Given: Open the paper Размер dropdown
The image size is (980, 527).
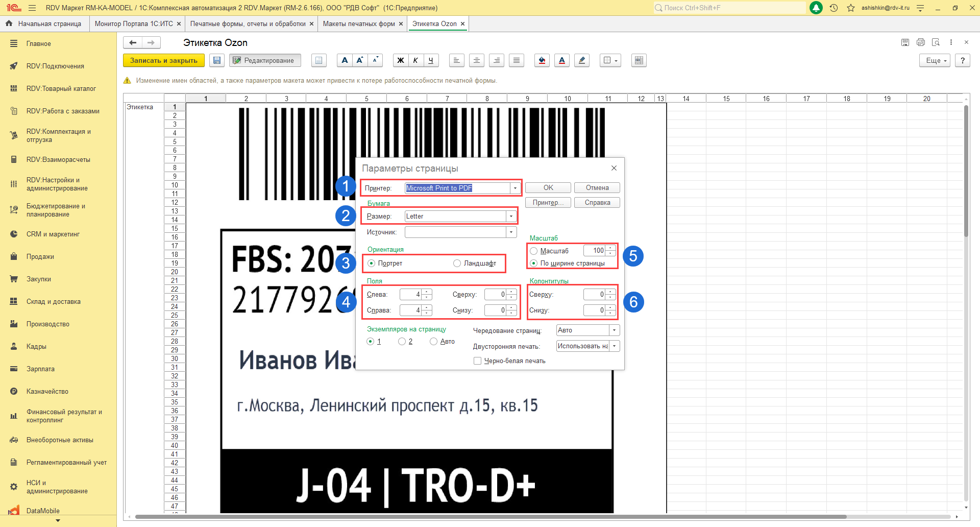Looking at the screenshot, I should point(511,217).
